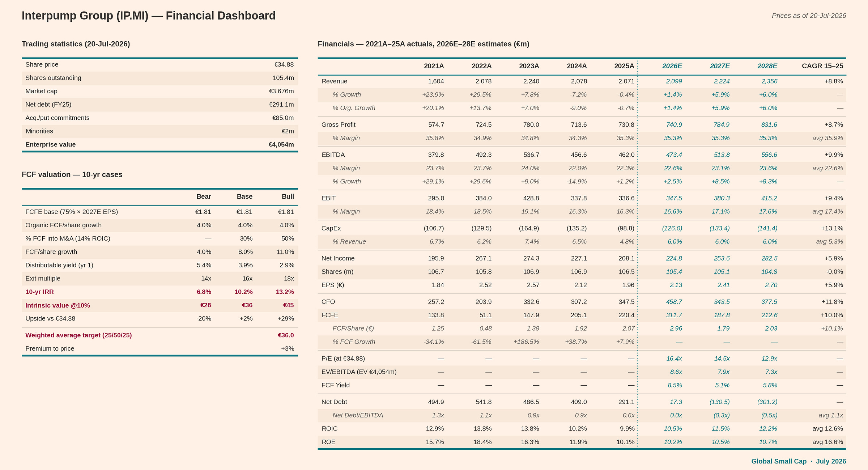The width and height of the screenshot is (868, 470).
Task: Click the Bull intrinsic value €45
Action: coord(288,306)
